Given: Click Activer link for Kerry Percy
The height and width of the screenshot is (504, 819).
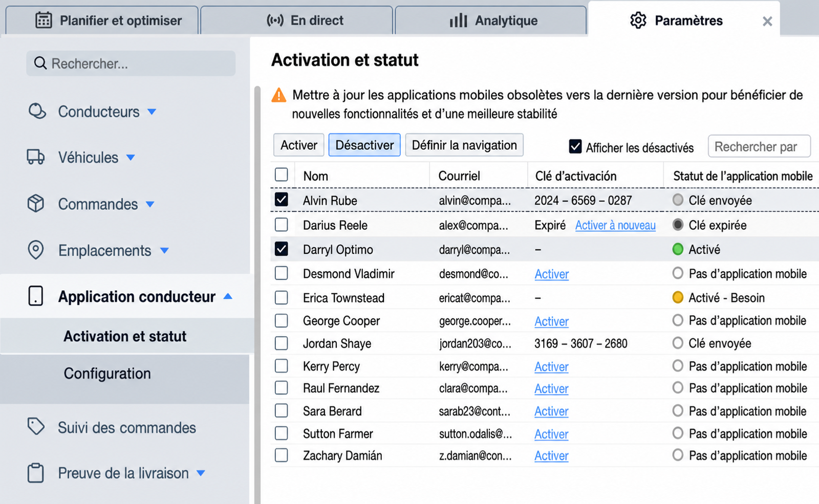Looking at the screenshot, I should click(x=552, y=367).
